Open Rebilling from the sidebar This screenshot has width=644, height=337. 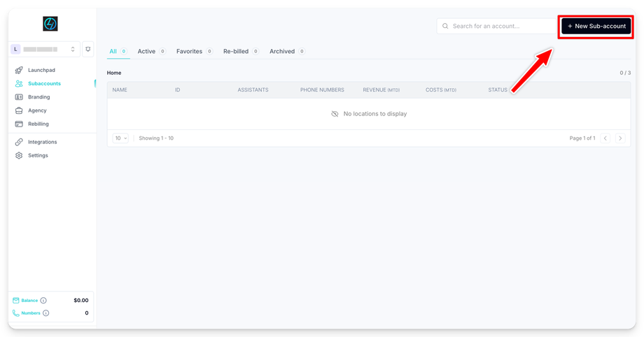coord(38,124)
